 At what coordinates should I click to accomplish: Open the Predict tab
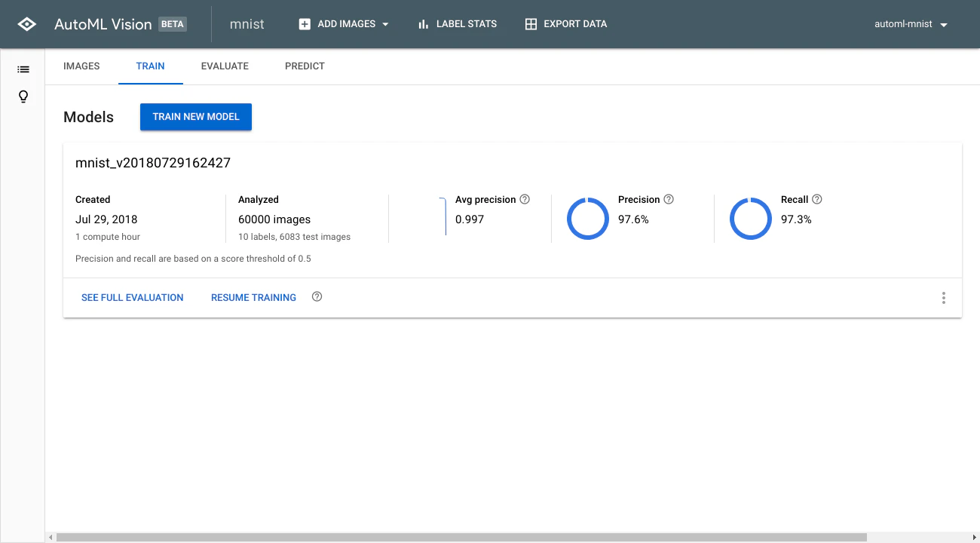305,66
